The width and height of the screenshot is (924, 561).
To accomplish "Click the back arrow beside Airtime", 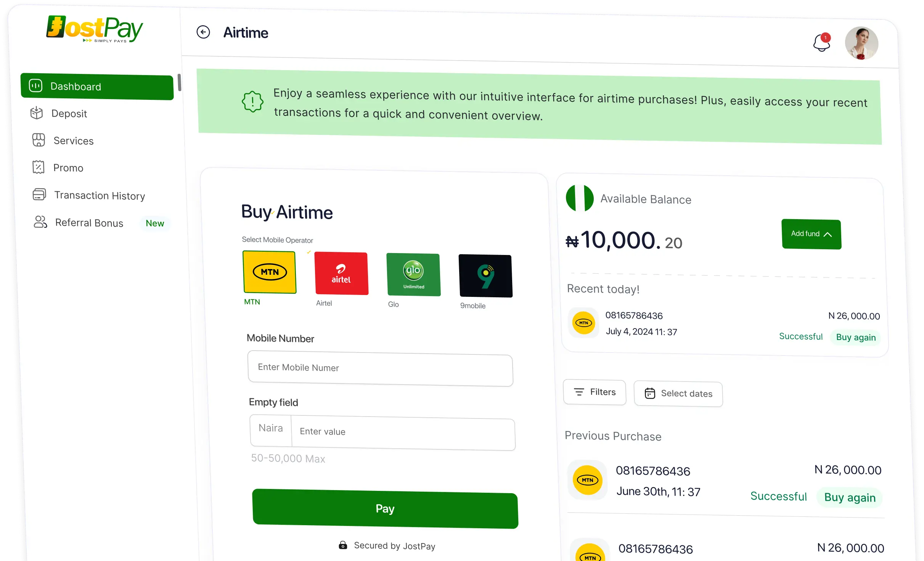I will pyautogui.click(x=203, y=32).
